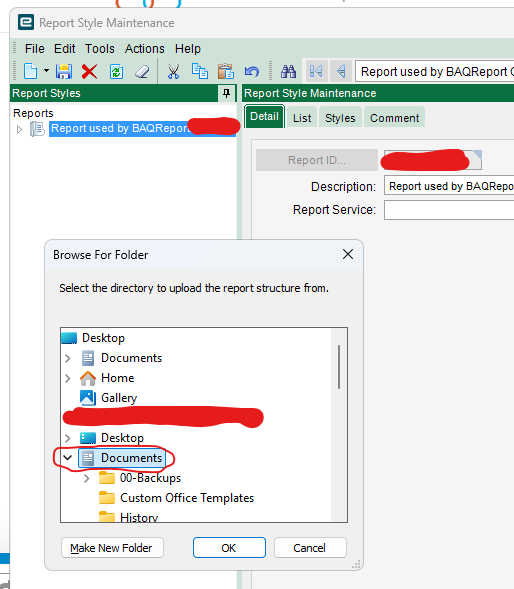This screenshot has width=514, height=589.
Task: Delete the record with the red X icon
Action: coord(89,71)
